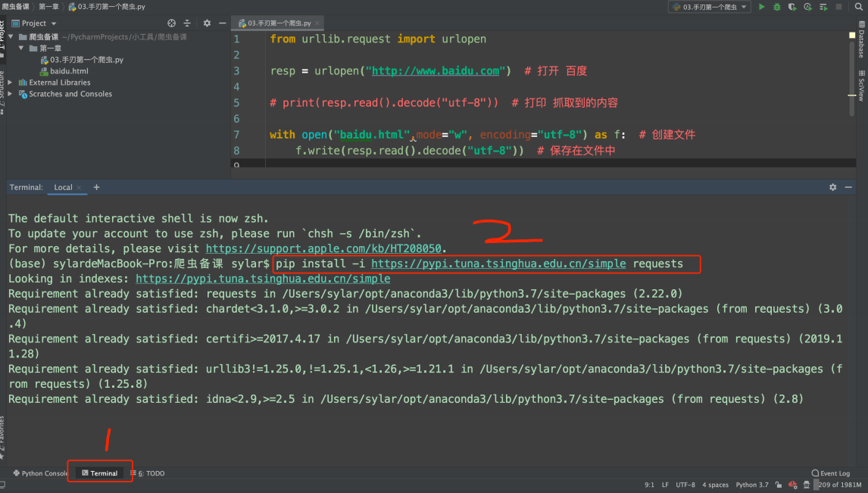
Task: Click the file breadcrumb 03.手刃第一个爬虫.py at top
Action: coord(107,7)
